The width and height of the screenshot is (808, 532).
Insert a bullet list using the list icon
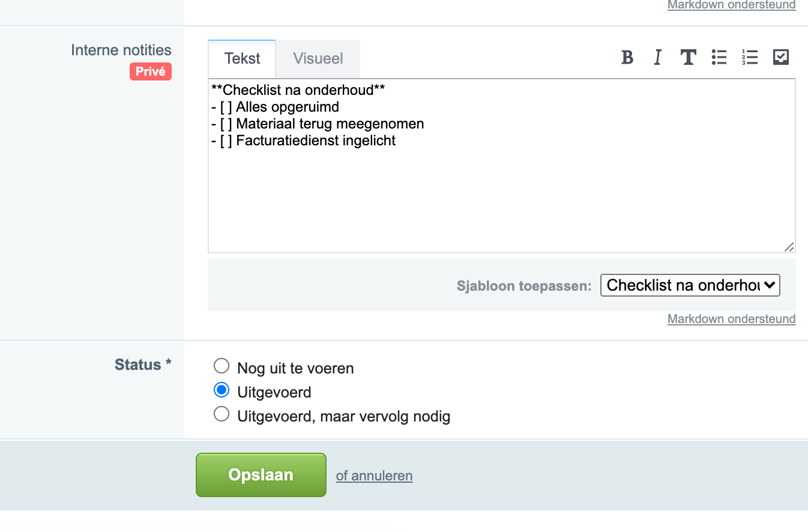point(719,57)
